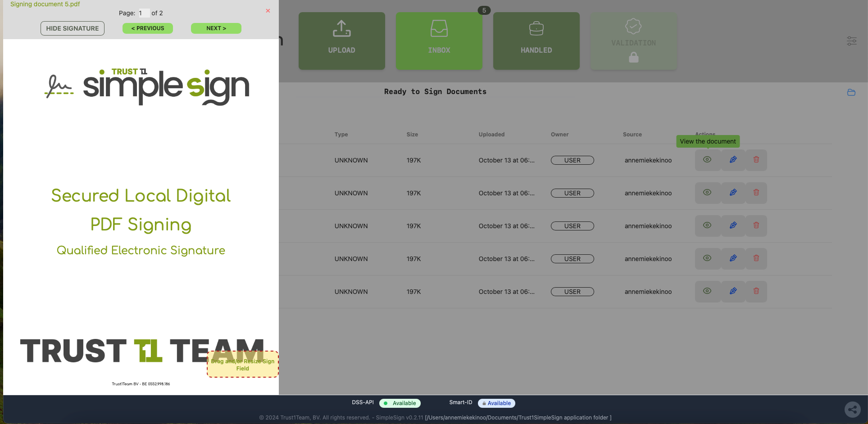Viewport: 868px width, 424px height.
Task: Switch to the INBOX tab
Action: coord(439,41)
